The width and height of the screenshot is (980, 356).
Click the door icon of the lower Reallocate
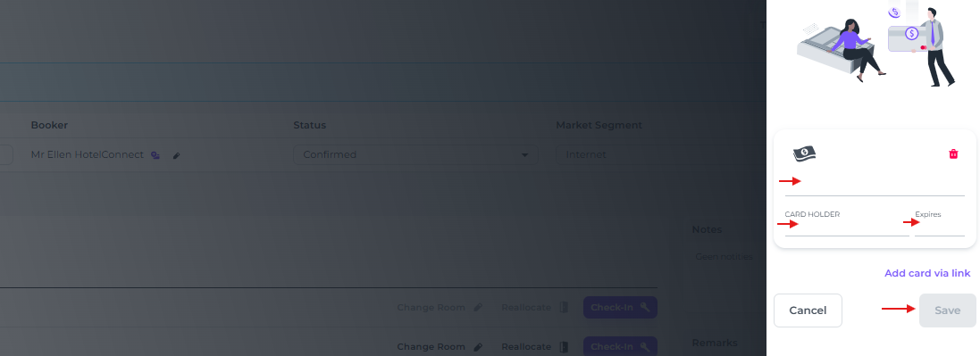click(563, 346)
